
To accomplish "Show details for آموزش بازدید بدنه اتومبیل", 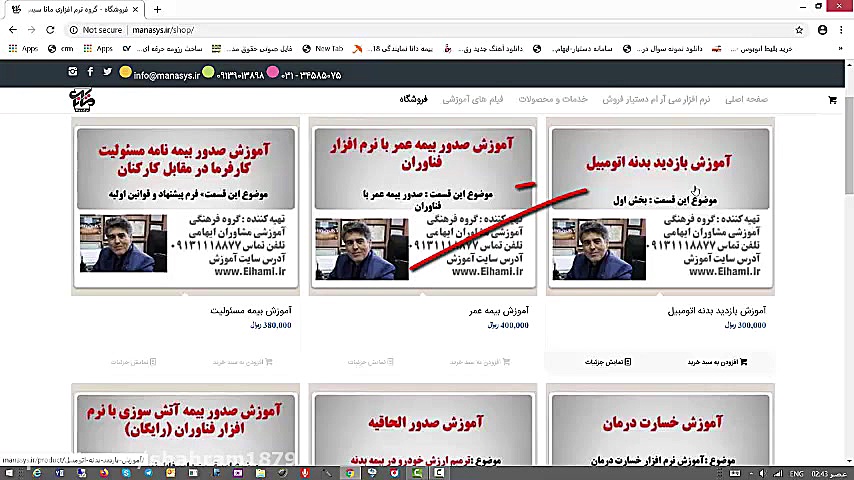I will tap(608, 362).
